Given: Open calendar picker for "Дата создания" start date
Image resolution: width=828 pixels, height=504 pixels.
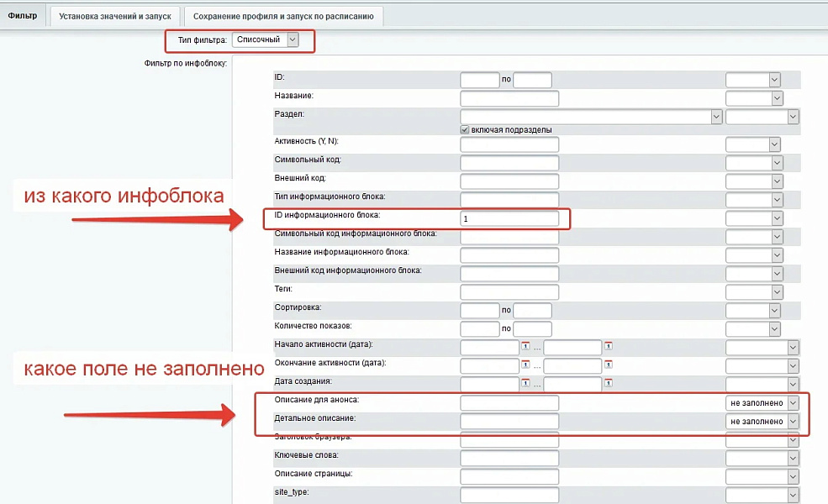Looking at the screenshot, I should coord(525,383).
